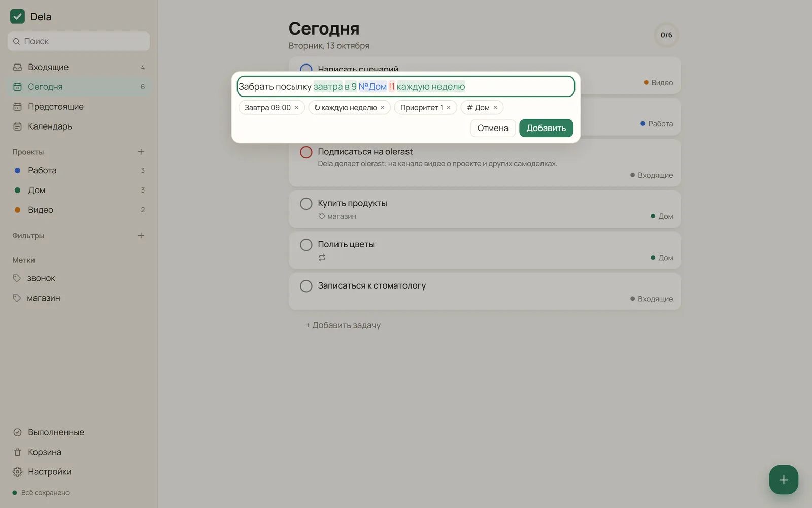
Task: Remove the каждую неделю recurrence chip
Action: pos(383,108)
